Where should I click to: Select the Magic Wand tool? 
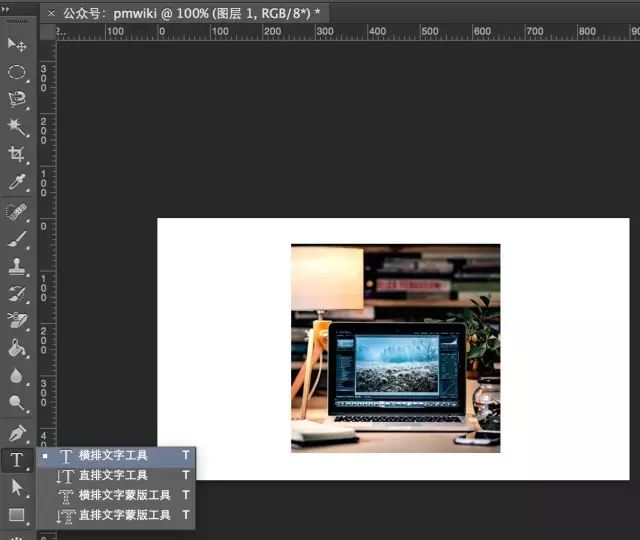tap(17, 127)
